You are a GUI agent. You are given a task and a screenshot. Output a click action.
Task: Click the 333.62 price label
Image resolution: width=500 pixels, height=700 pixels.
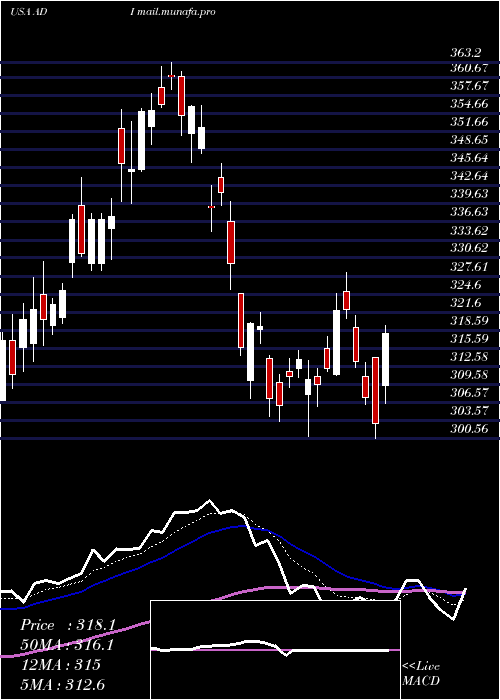(469, 231)
